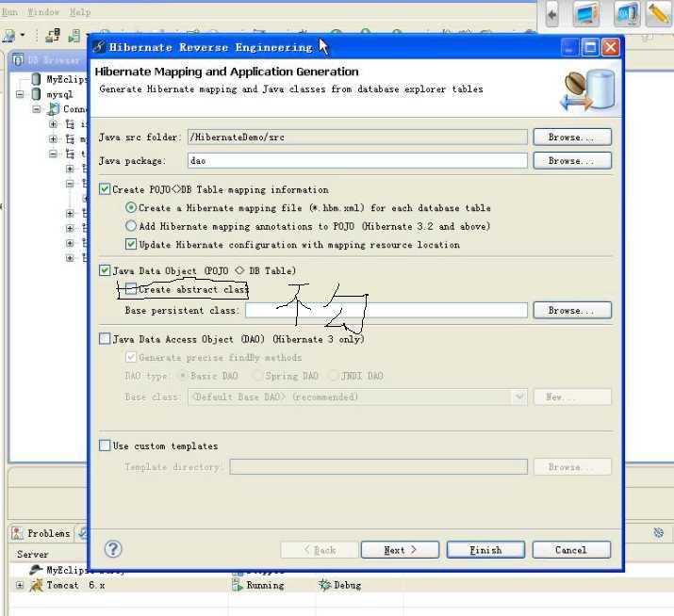Click the blue monitor icon beside the pencil
This screenshot has height=616, width=674.
(627, 14)
